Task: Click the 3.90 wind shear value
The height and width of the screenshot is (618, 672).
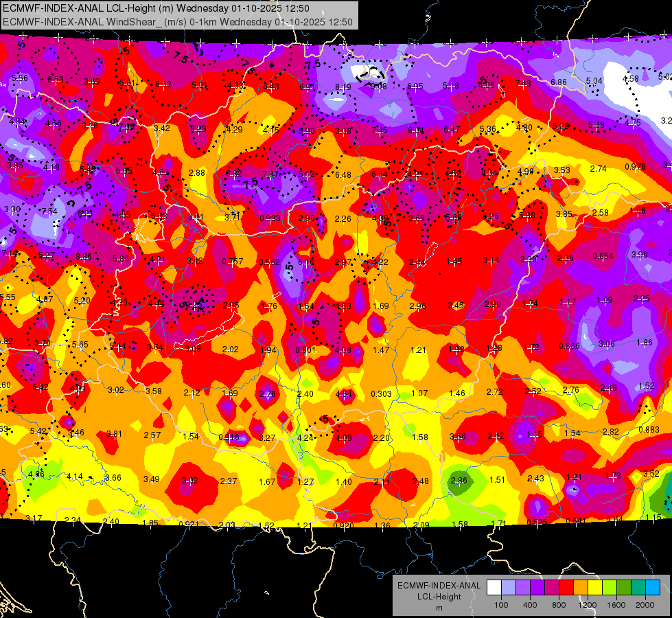Action: (x=640, y=254)
